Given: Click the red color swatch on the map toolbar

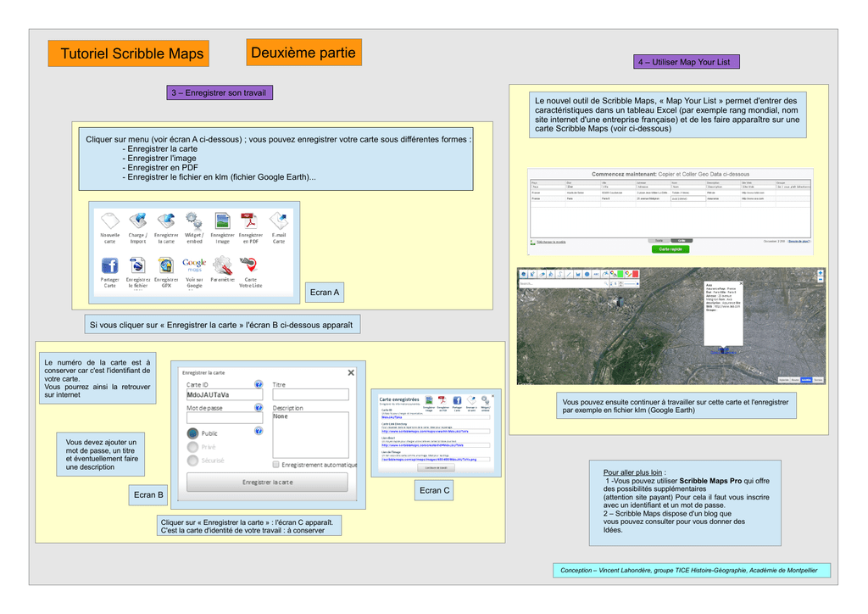Looking at the screenshot, I should [636, 274].
